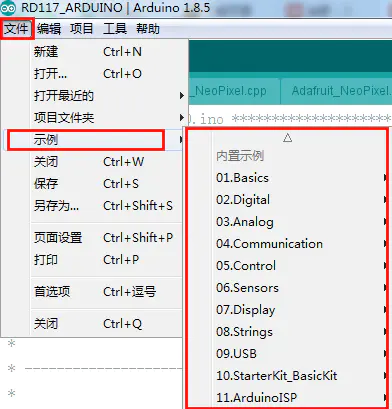392x409 pixels.
Task: Choose 新建 from the file menu
Action: [93, 52]
